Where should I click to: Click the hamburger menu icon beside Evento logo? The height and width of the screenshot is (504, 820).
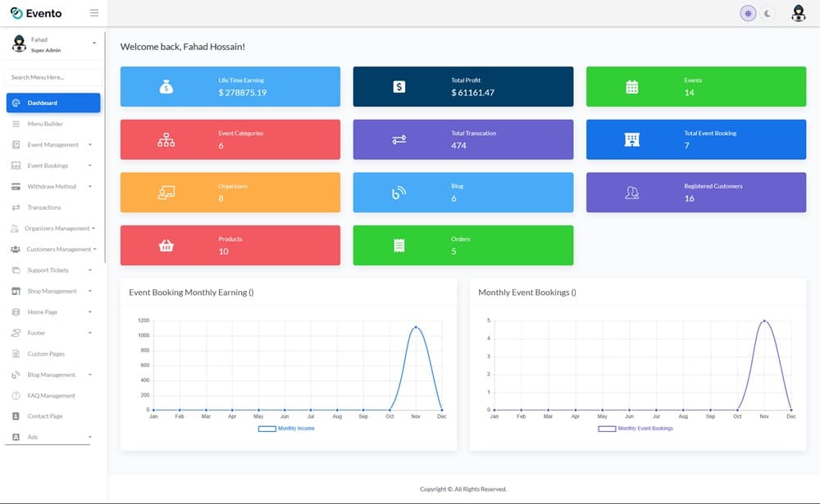tap(94, 13)
